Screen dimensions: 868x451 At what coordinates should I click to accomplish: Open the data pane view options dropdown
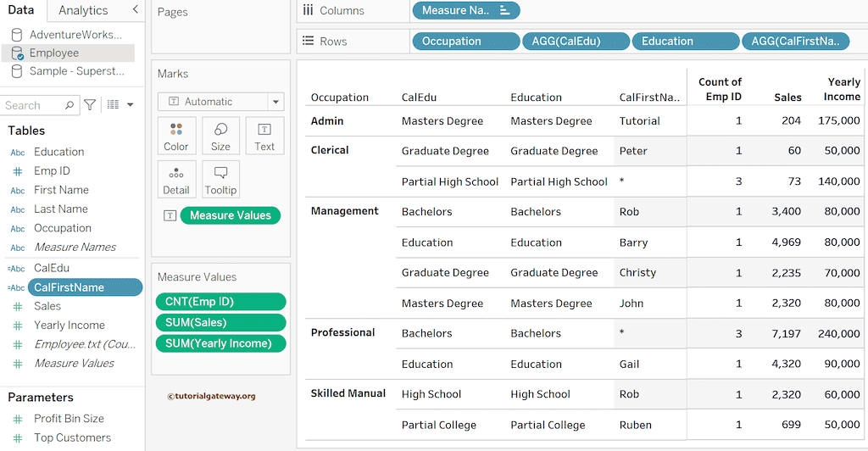tap(120, 105)
